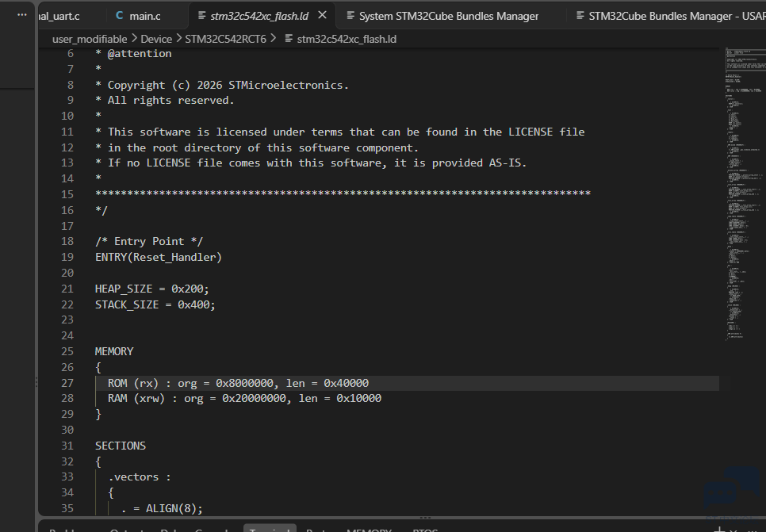Select the stm32c542xc_flash.ld editor tab

coord(259,16)
